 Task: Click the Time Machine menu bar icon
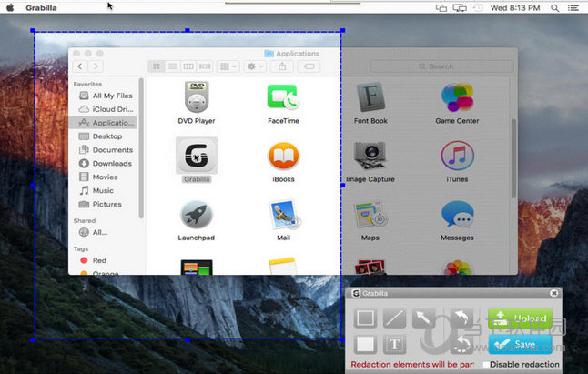[x=478, y=8]
